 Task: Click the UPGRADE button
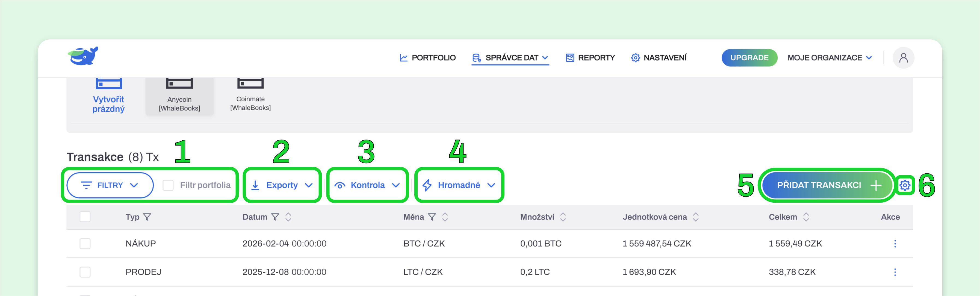[749, 58]
